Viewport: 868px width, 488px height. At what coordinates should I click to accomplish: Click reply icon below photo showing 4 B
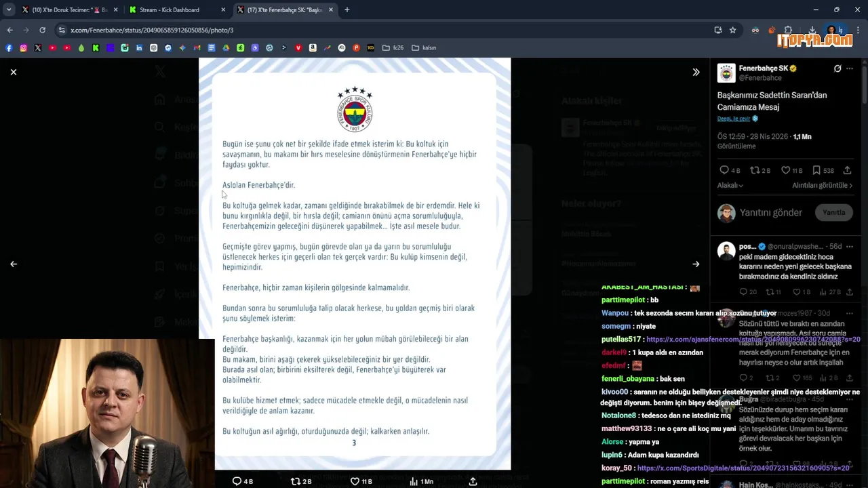[x=237, y=481]
